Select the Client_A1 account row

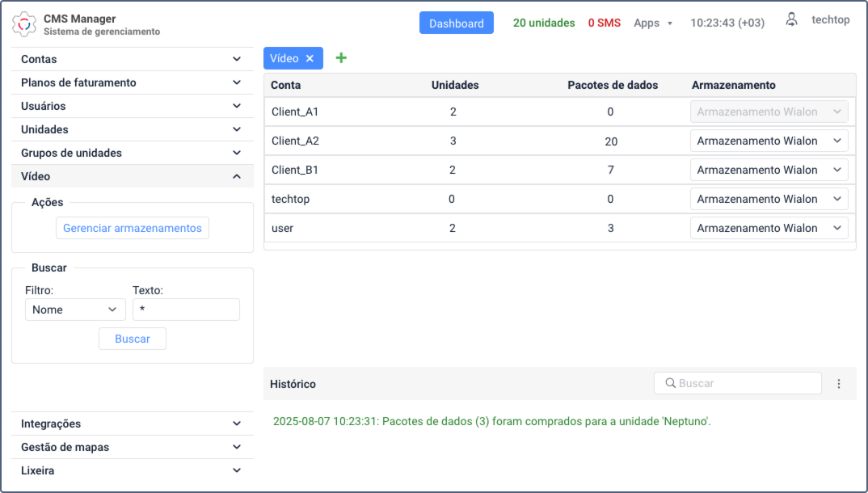[x=559, y=112]
